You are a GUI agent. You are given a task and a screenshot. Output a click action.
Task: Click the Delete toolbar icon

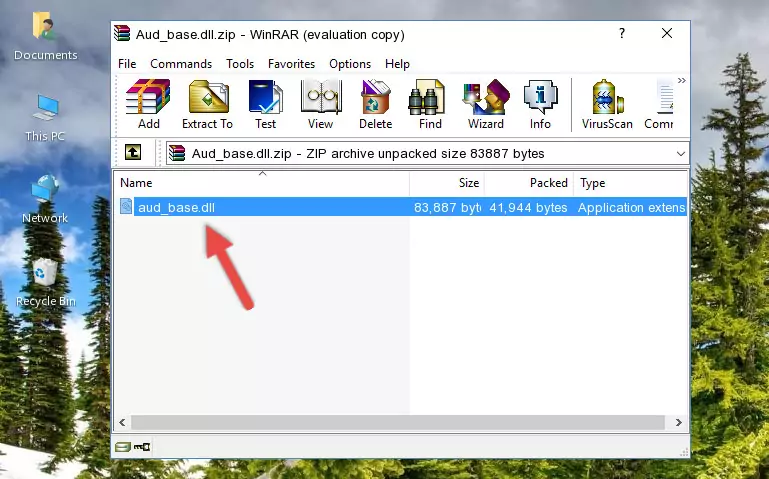(376, 104)
